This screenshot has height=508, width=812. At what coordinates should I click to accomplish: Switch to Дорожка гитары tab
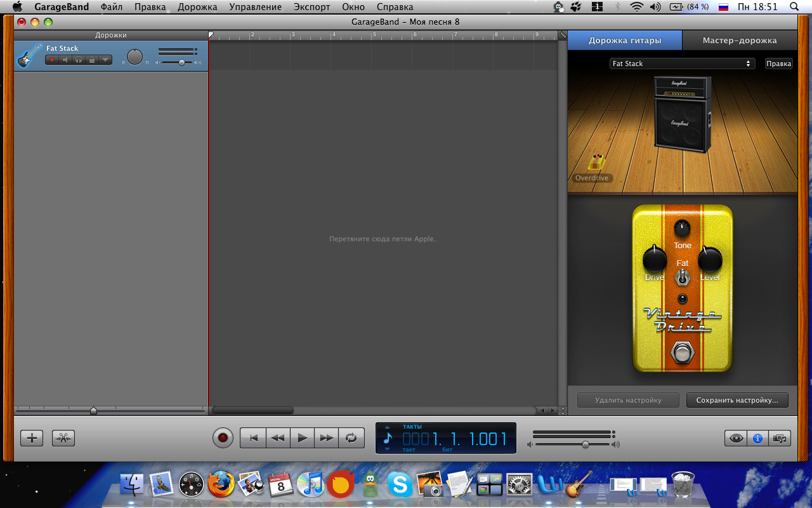625,40
